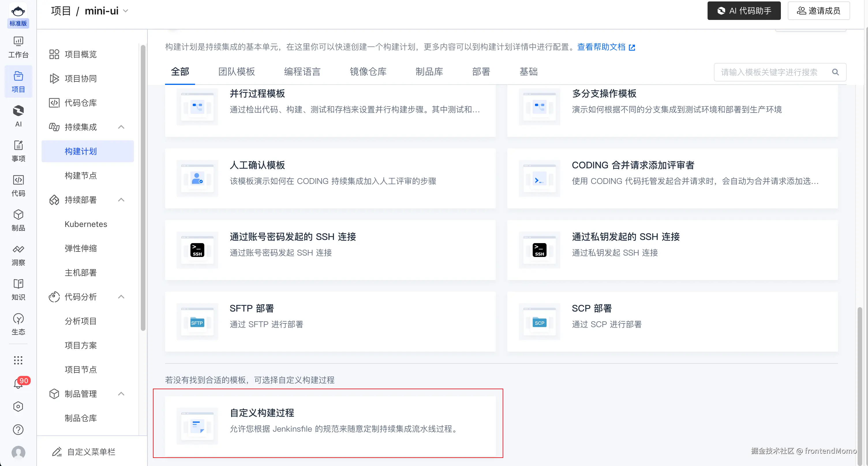Switch to the 团队模板 tab
Viewport: 868px width, 466px height.
point(236,72)
